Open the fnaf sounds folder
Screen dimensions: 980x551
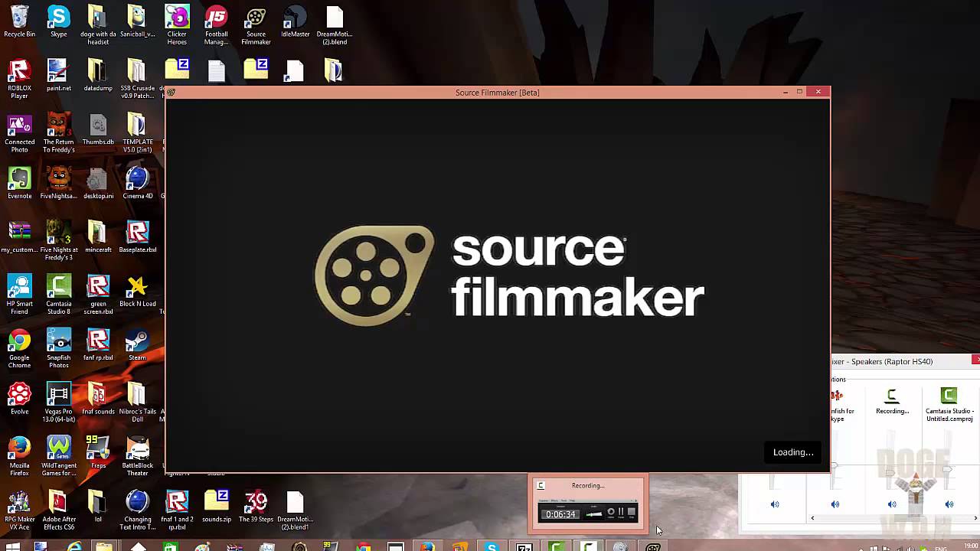98,399
